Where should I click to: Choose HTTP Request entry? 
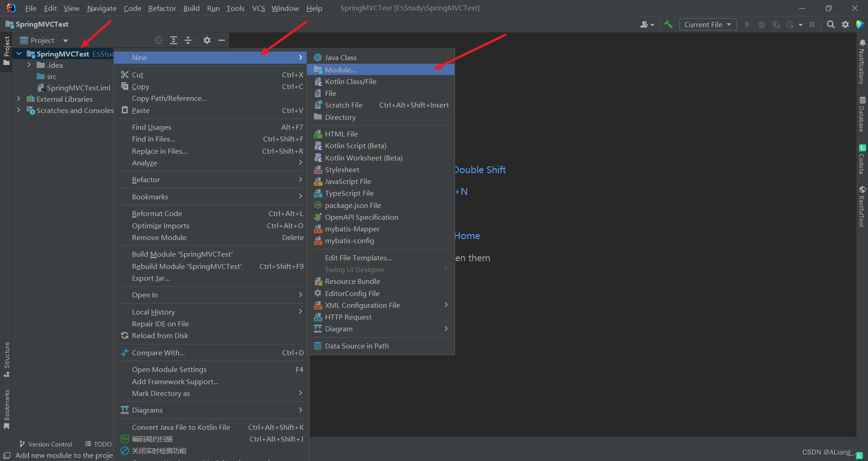click(x=381, y=317)
